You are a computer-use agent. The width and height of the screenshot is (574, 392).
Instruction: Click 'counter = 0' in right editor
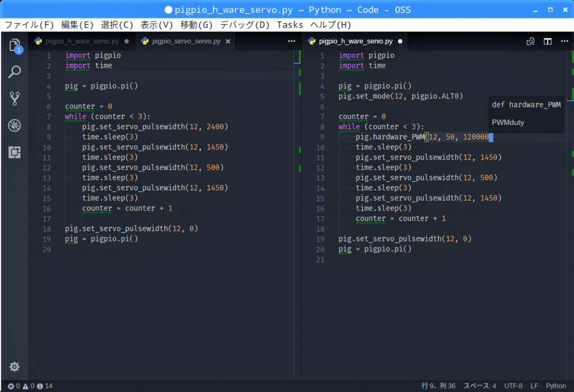tap(362, 116)
